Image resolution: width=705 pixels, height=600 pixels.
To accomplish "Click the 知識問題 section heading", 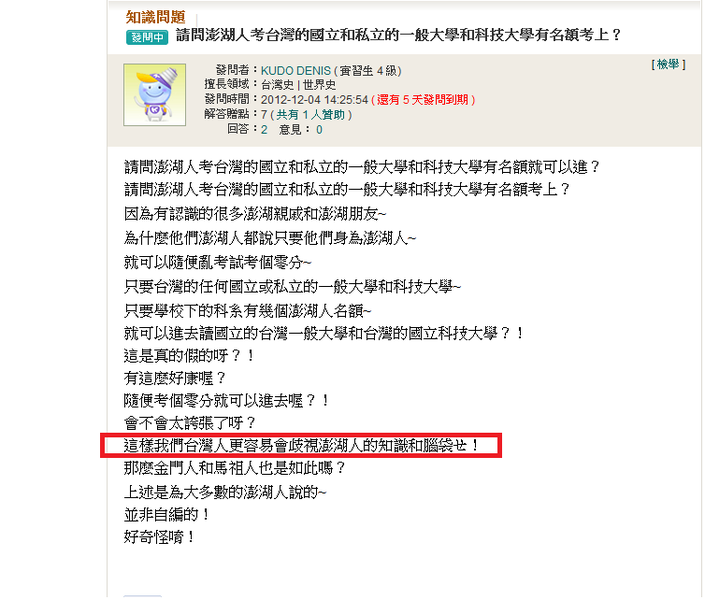I will pos(156,17).
